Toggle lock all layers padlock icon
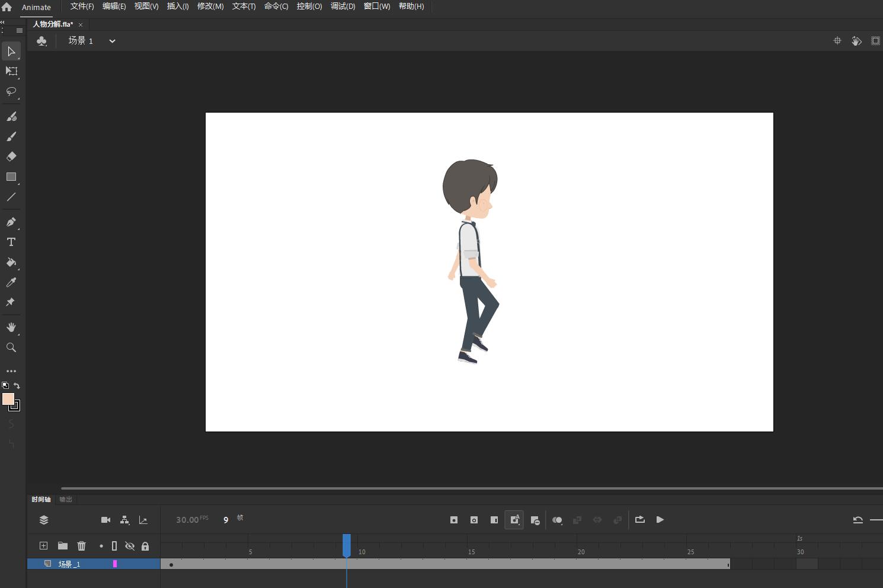This screenshot has height=588, width=883. point(145,546)
